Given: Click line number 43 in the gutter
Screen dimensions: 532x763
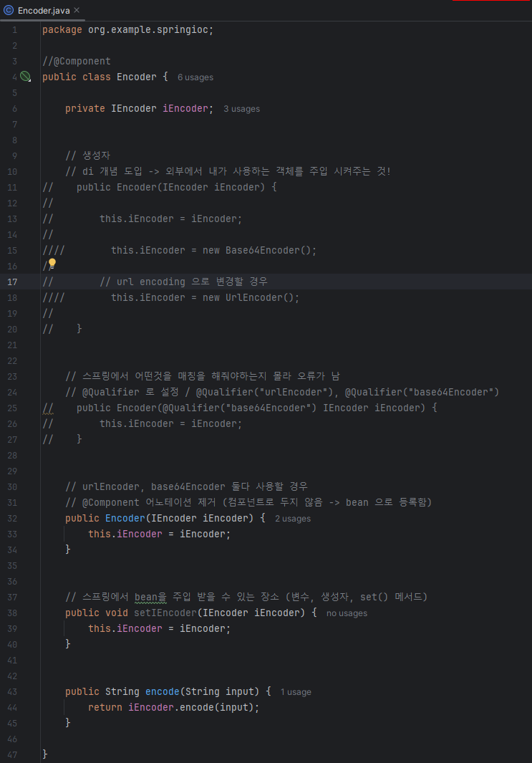Looking at the screenshot, I should (12, 691).
